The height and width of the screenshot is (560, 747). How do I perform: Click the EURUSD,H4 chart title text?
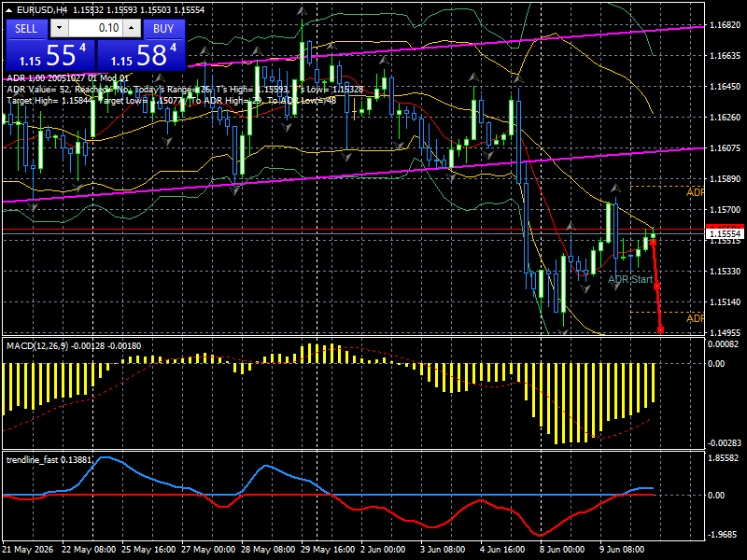point(43,9)
